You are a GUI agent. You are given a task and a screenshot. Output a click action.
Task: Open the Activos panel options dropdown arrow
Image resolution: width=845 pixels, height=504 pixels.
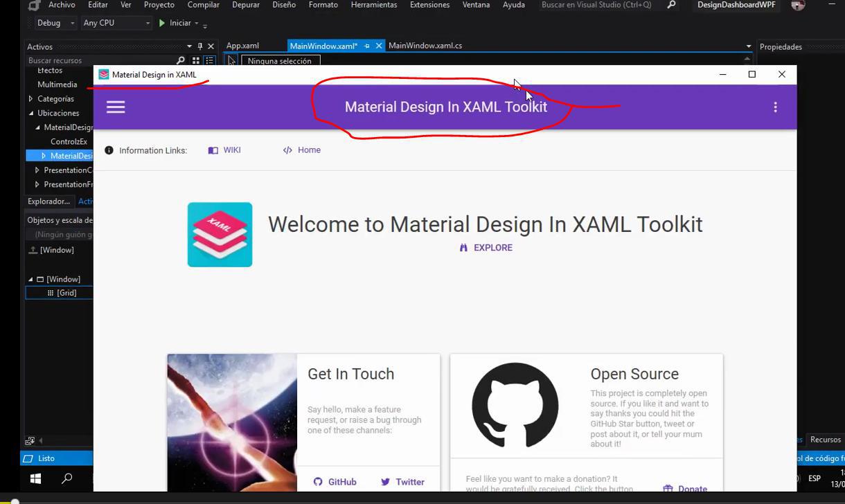point(189,46)
